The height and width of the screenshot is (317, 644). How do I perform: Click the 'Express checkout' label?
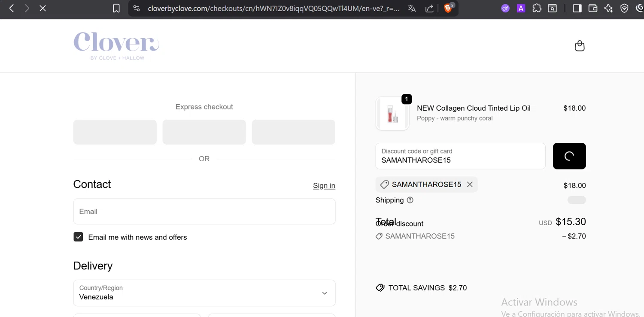pyautogui.click(x=204, y=107)
